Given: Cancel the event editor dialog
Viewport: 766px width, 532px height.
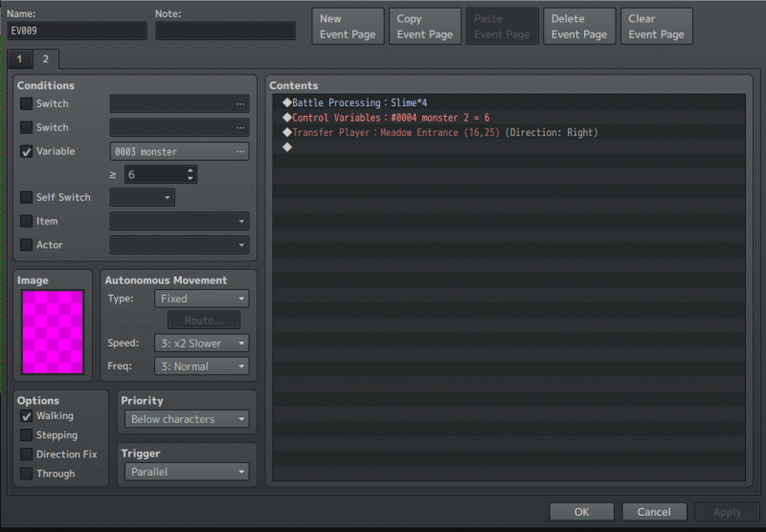Looking at the screenshot, I should point(654,512).
